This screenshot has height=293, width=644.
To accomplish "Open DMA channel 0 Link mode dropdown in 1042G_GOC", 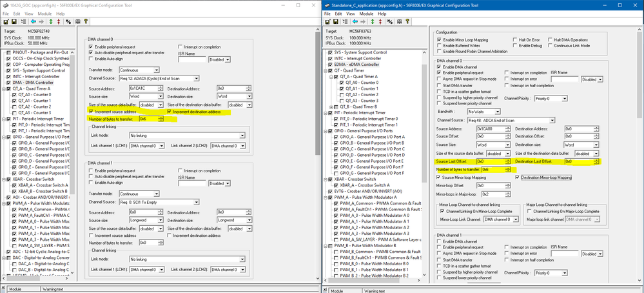I will point(188,135).
